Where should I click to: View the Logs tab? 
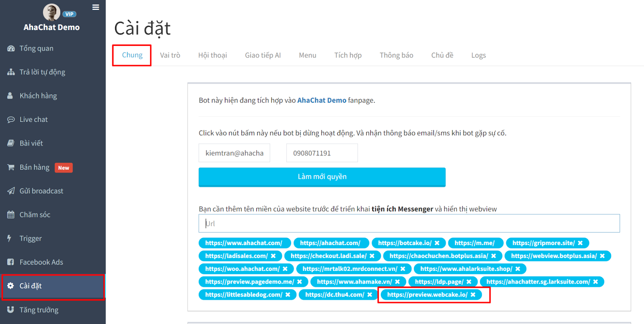click(x=479, y=55)
